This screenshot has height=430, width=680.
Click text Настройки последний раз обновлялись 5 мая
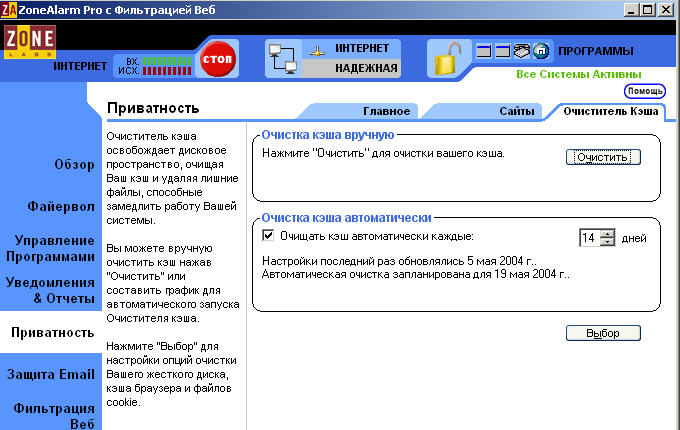399,261
